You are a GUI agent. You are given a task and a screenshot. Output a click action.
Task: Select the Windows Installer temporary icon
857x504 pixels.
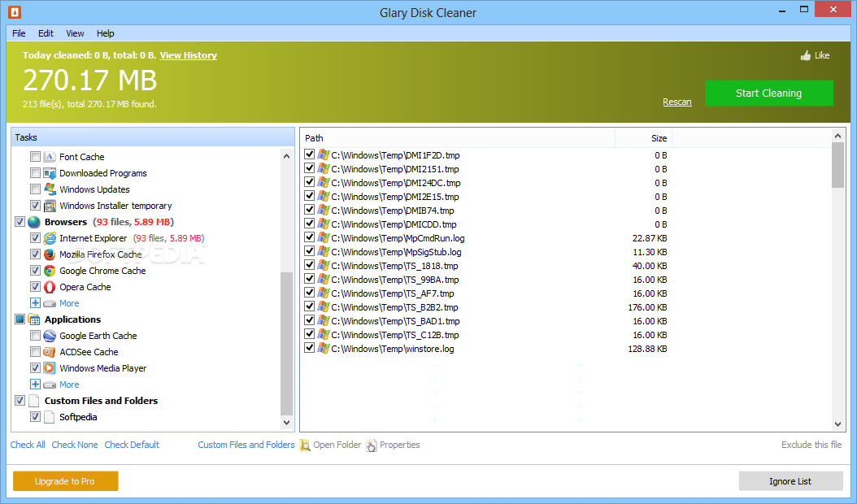[x=50, y=206]
